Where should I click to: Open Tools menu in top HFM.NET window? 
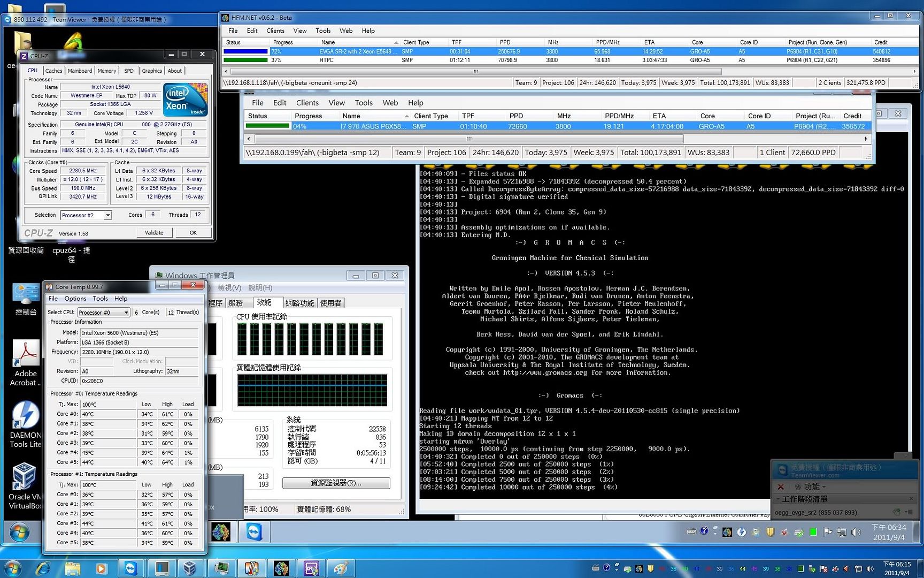coord(323,31)
